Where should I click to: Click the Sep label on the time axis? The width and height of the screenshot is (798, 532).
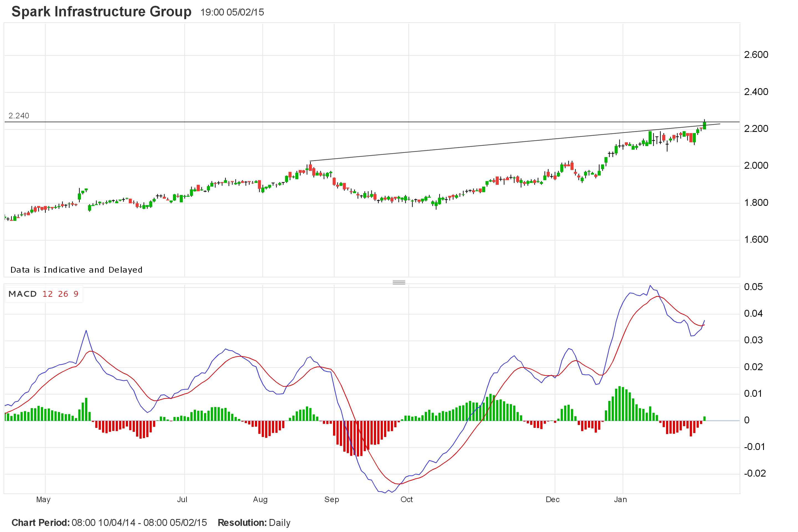331,500
